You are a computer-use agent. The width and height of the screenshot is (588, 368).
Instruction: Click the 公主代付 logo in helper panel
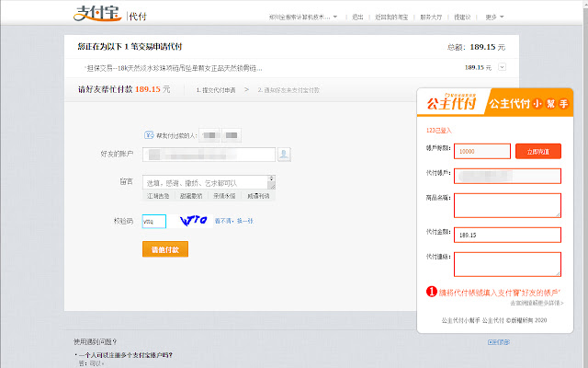[451, 102]
